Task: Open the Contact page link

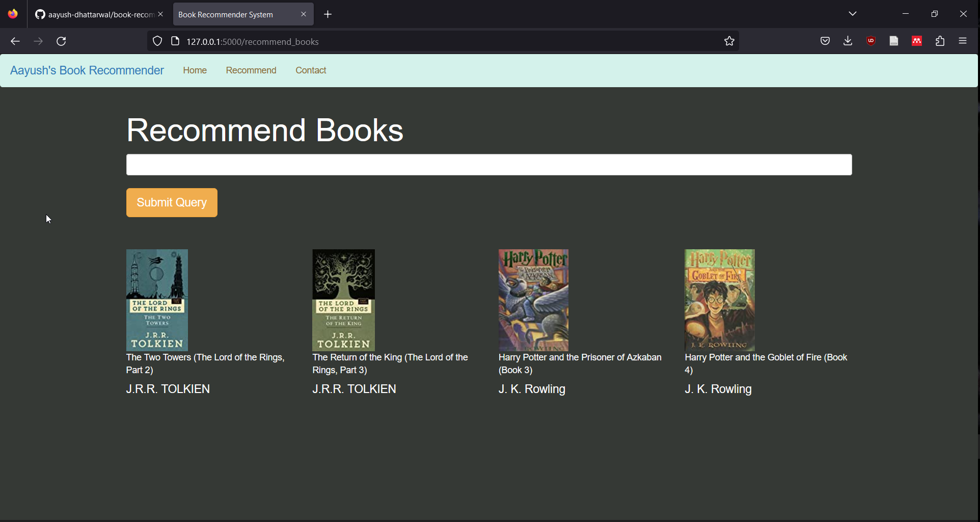Action: (311, 70)
